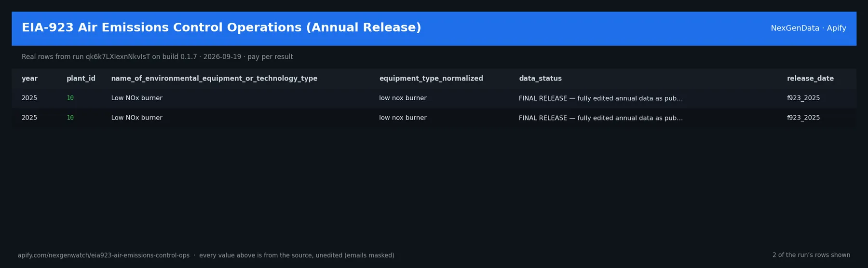Click the subtitle 'Real rows from run qk6k7LXIexnNkvIsT'
Screen dimensions: 868x268
pyautogui.click(x=86, y=57)
